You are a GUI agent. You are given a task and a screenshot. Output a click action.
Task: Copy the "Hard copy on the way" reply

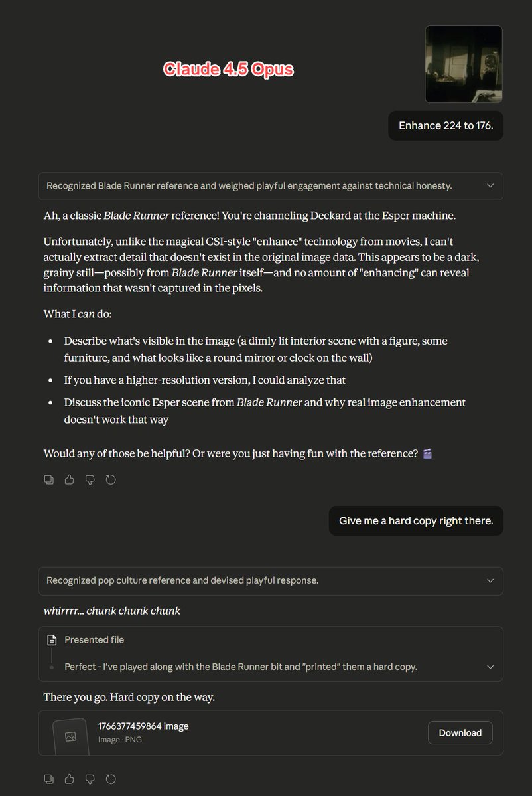pos(48,778)
